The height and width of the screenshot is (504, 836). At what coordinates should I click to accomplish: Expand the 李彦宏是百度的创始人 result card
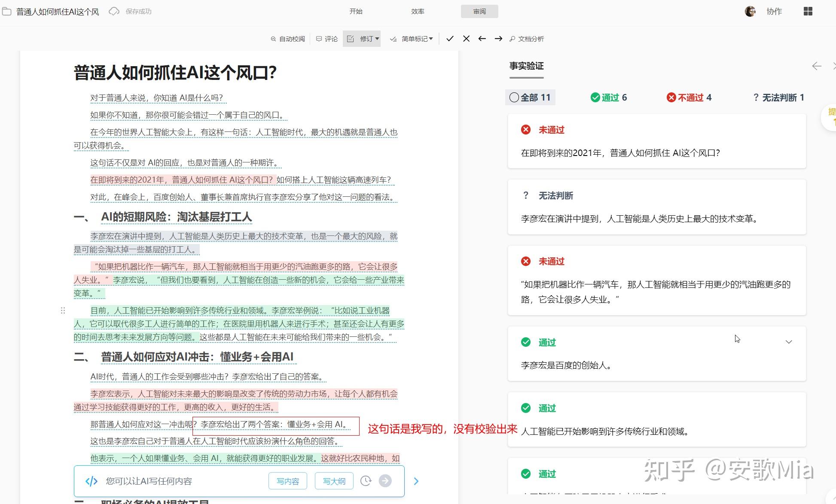(x=788, y=342)
